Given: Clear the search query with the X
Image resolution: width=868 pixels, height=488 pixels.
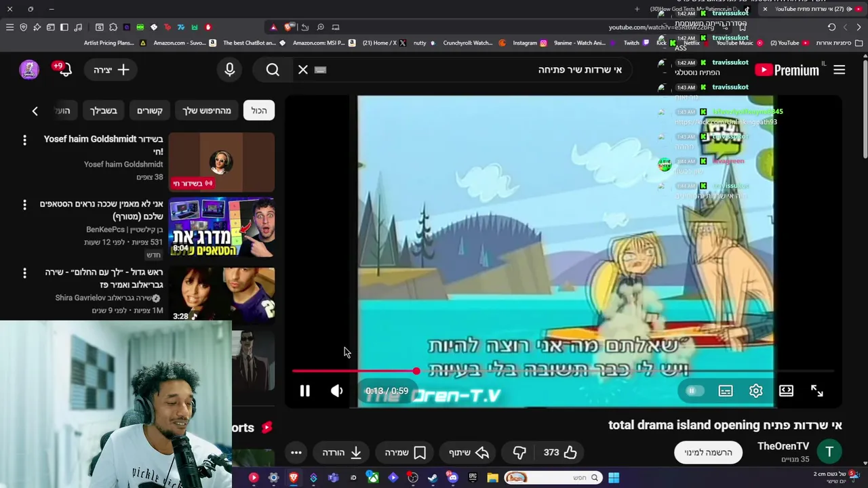Looking at the screenshot, I should click(303, 70).
